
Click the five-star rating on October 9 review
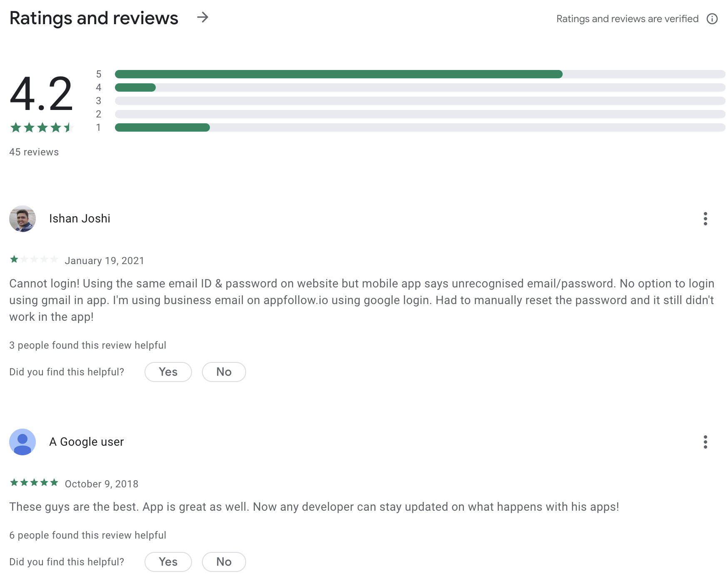tap(34, 483)
